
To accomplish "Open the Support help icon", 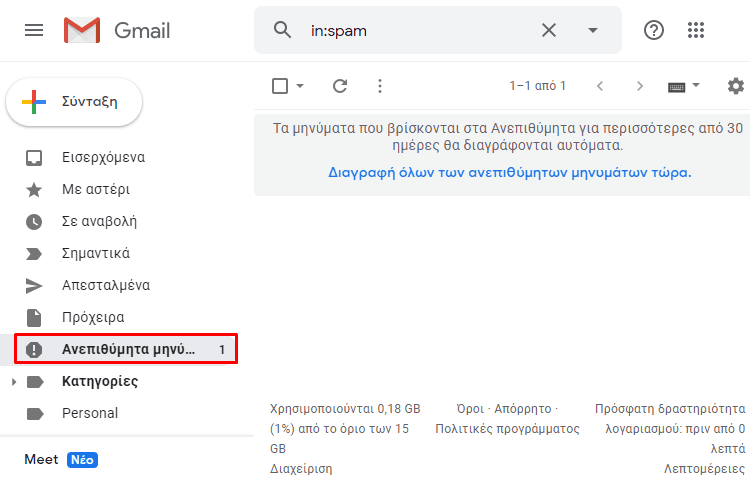I will (x=653, y=31).
